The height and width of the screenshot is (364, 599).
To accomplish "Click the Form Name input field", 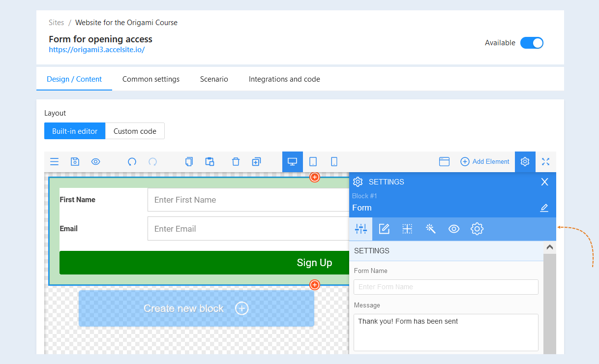I will (x=446, y=287).
